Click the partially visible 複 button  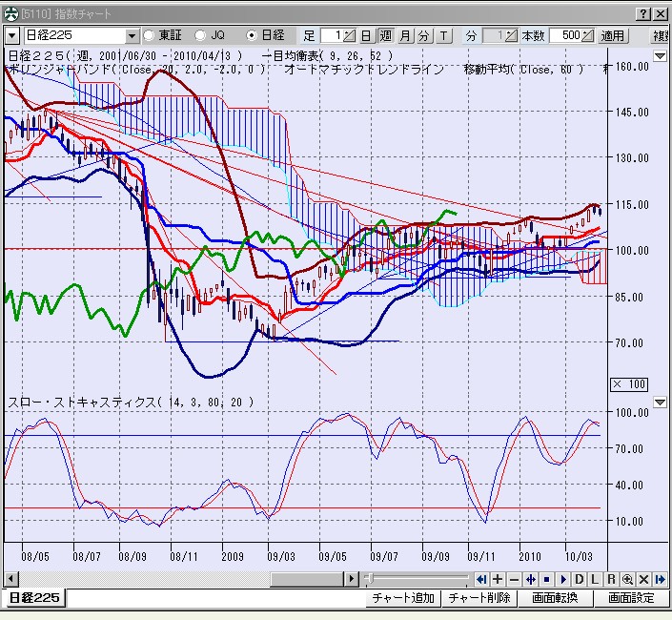(661, 35)
